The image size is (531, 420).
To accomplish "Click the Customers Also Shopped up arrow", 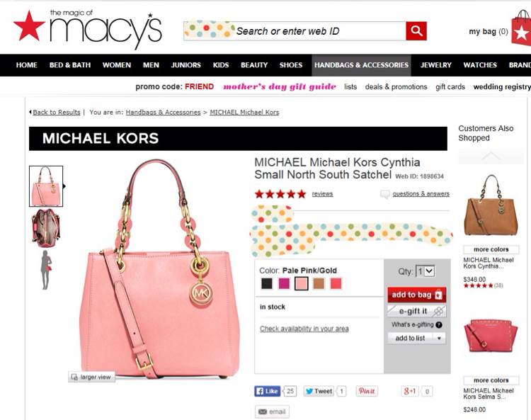I will pyautogui.click(x=491, y=156).
